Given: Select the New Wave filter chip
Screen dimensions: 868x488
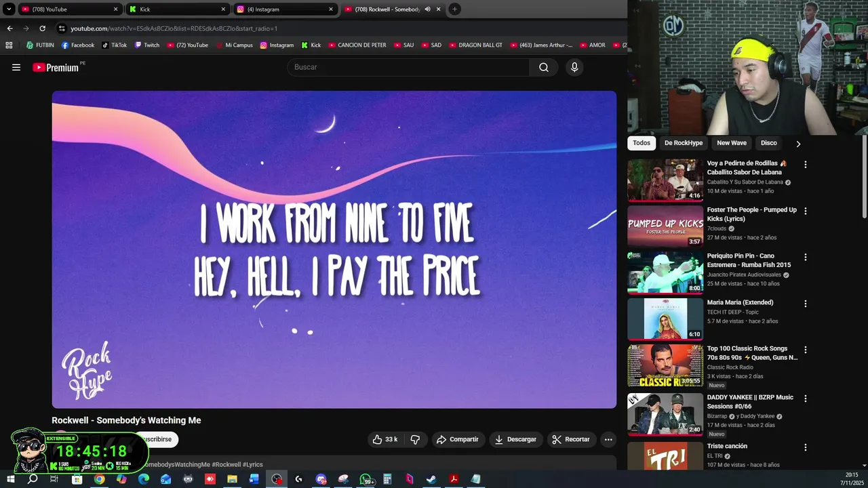Looking at the screenshot, I should [732, 143].
